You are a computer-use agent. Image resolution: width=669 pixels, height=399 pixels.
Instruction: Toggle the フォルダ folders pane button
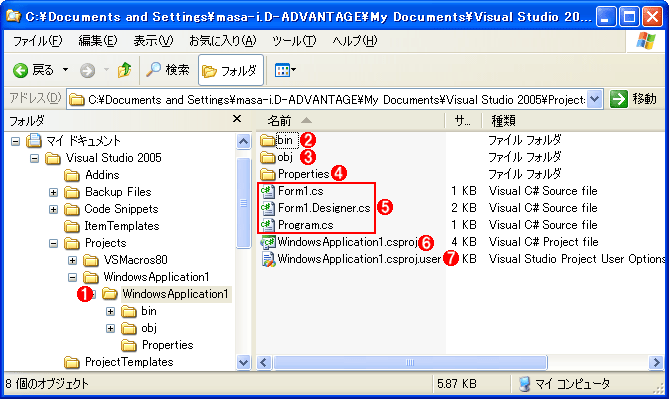230,70
